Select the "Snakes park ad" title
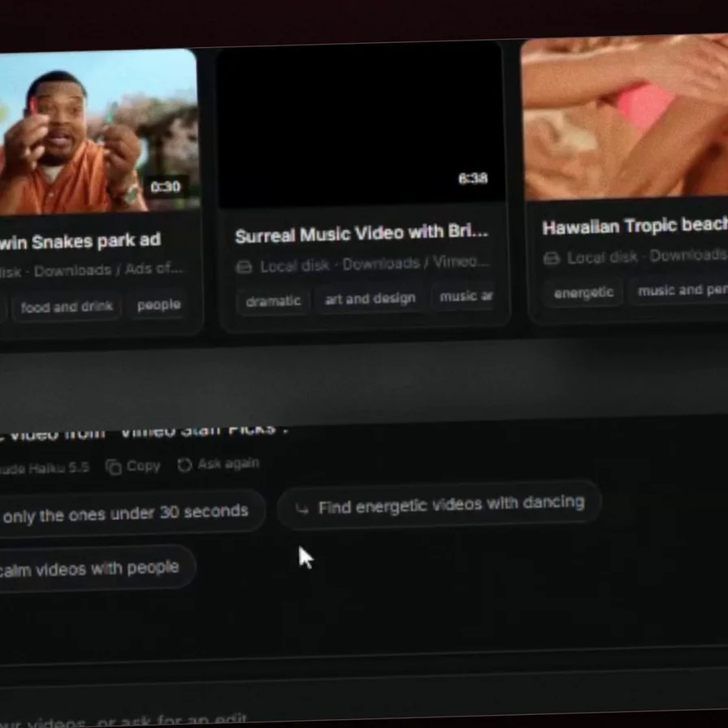This screenshot has height=728, width=728. 80,241
